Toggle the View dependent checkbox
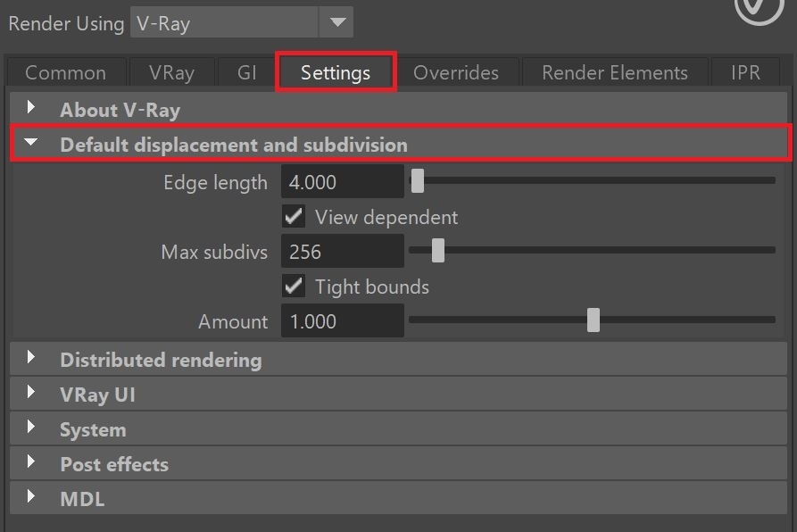The height and width of the screenshot is (532, 797). click(x=294, y=217)
